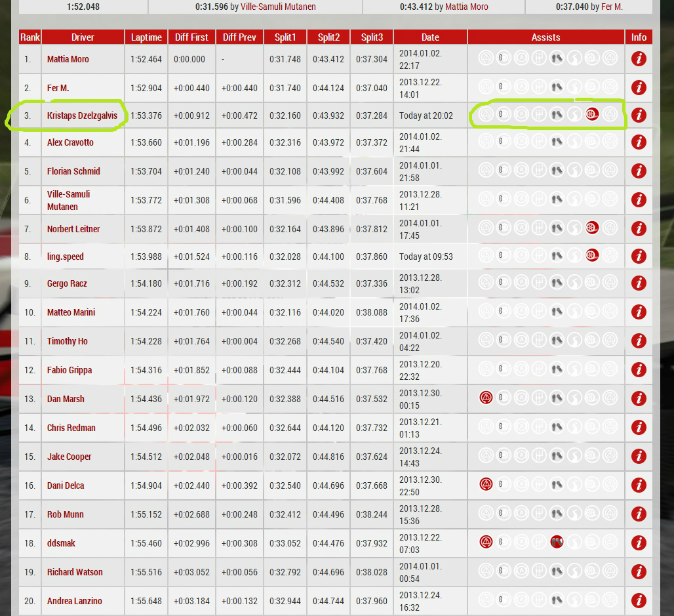Open info icon in rank 6 row
This screenshot has width=674, height=616.
tap(639, 199)
